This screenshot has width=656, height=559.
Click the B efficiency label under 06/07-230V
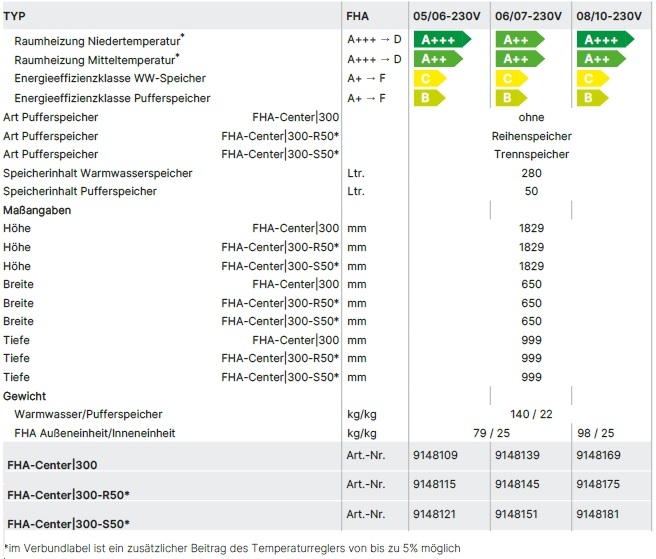pos(509,98)
